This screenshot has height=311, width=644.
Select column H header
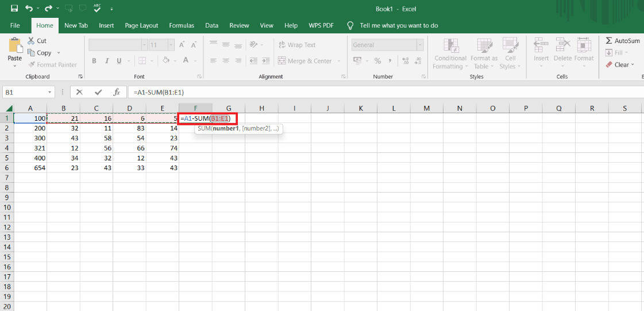point(261,108)
